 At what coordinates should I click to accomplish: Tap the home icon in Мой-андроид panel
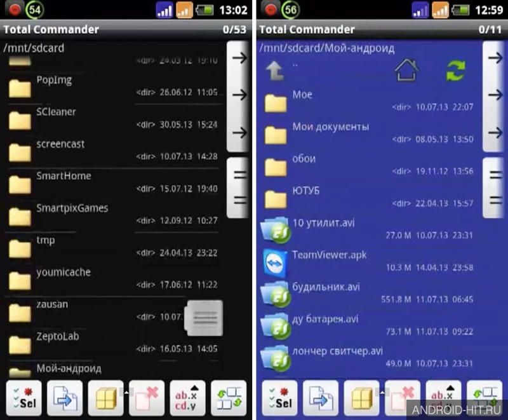click(406, 71)
